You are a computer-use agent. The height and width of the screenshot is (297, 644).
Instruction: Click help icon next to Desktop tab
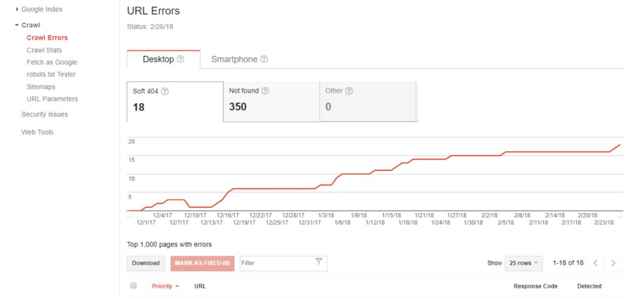tap(180, 59)
